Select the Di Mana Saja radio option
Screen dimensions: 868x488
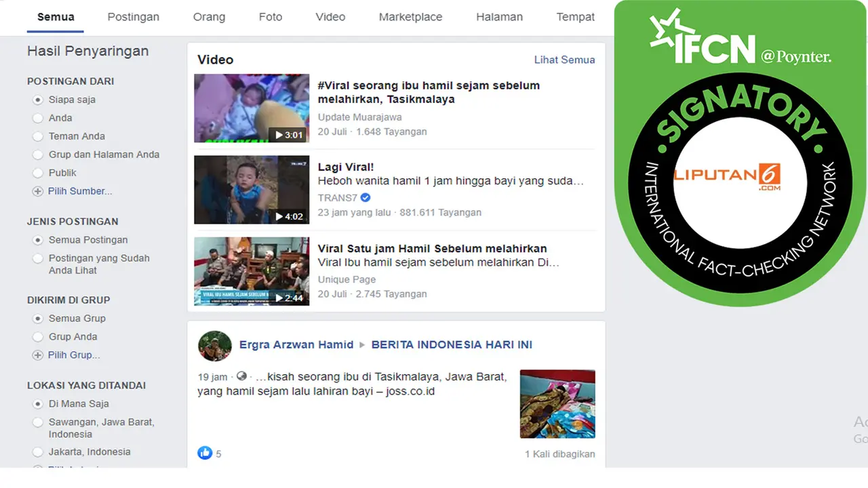coord(38,404)
